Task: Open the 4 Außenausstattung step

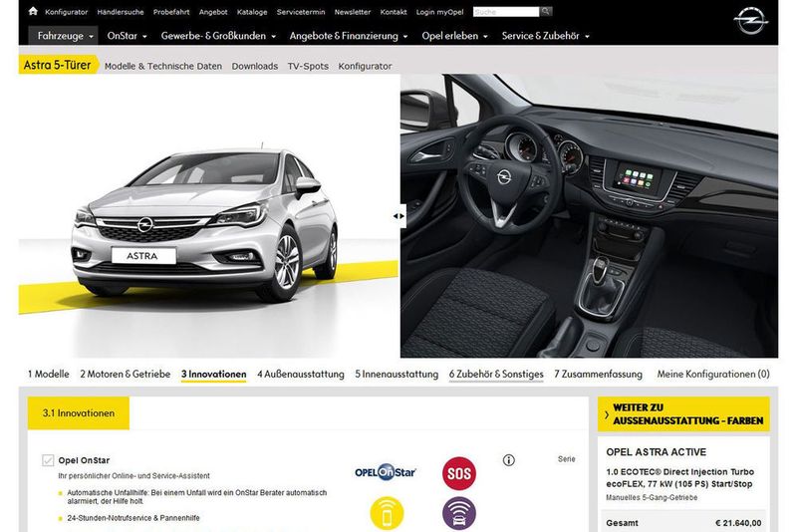Action: pyautogui.click(x=301, y=374)
